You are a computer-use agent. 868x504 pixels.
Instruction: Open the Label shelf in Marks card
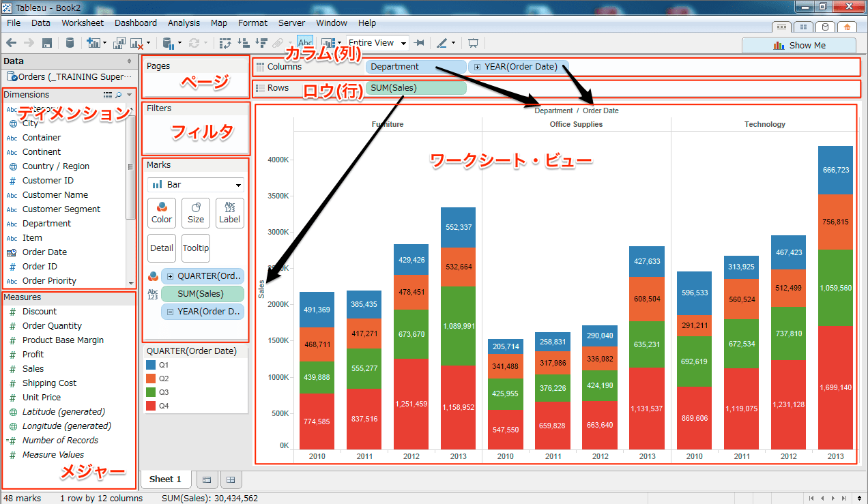229,213
